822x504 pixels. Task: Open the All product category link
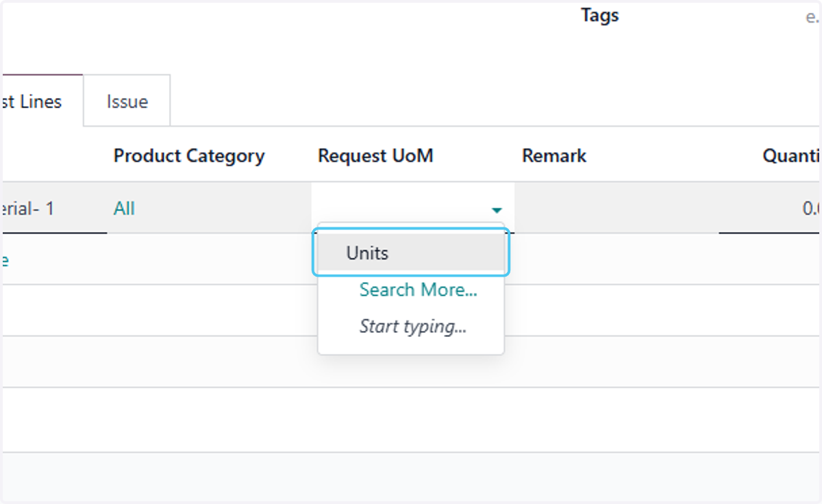[124, 208]
